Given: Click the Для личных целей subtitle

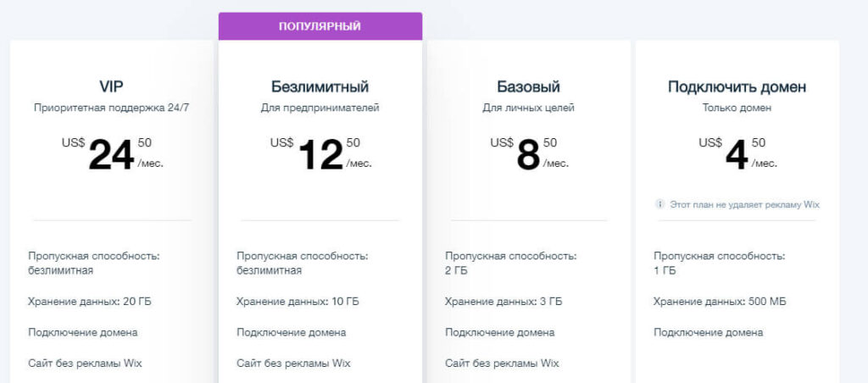Looking at the screenshot, I should click(528, 108).
